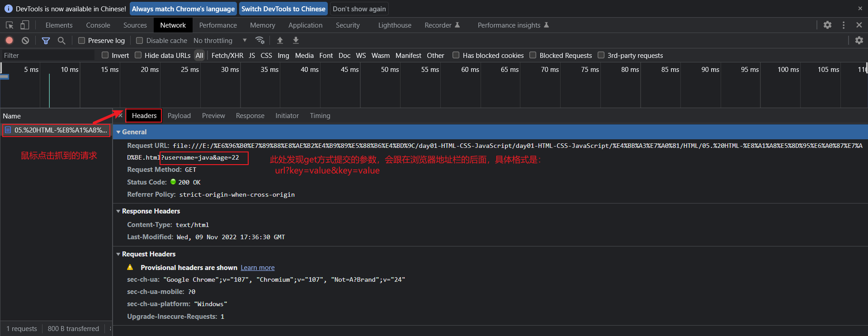
Task: Filter requests by WS type
Action: (361, 55)
